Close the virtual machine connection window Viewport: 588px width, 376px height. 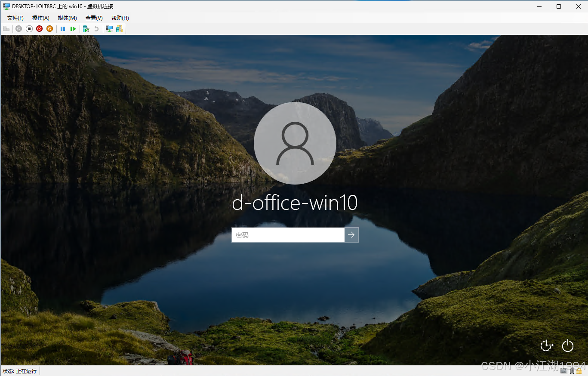tap(578, 6)
